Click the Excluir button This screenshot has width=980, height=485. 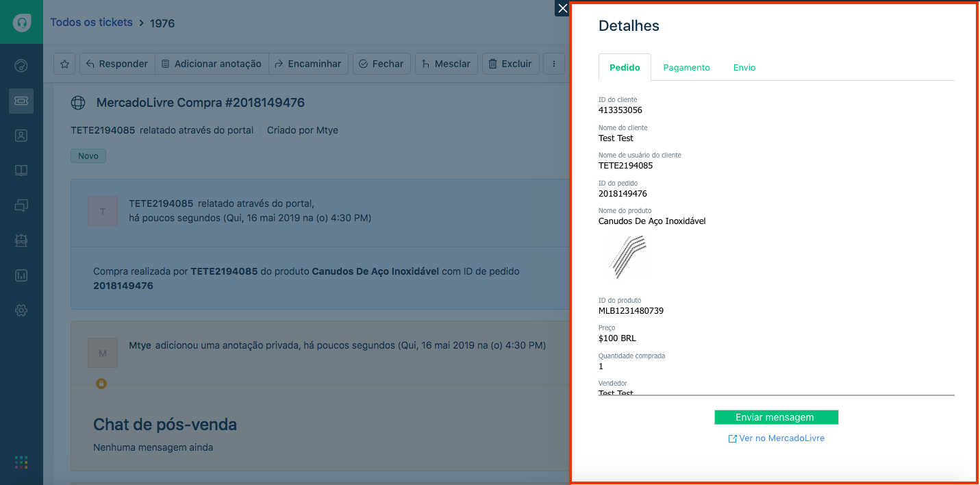coord(511,64)
